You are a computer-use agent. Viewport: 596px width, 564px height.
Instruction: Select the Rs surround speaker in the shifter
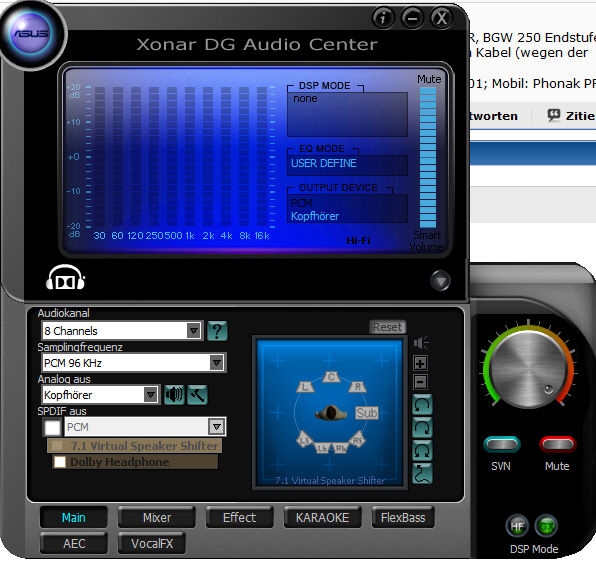click(357, 439)
